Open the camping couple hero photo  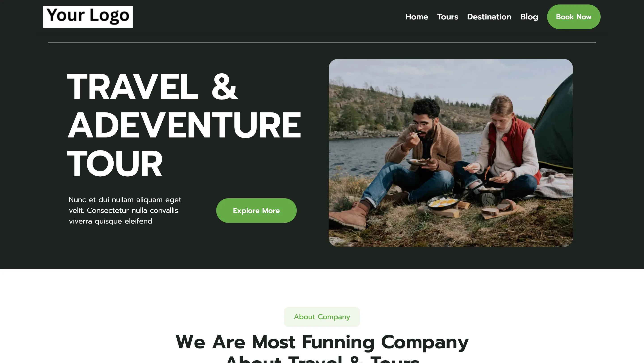[451, 153]
